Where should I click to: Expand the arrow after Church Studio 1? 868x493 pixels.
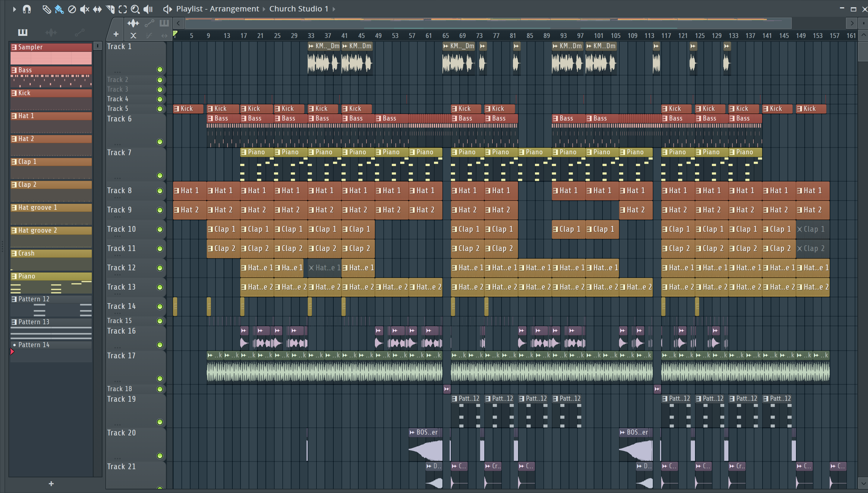[x=334, y=9]
